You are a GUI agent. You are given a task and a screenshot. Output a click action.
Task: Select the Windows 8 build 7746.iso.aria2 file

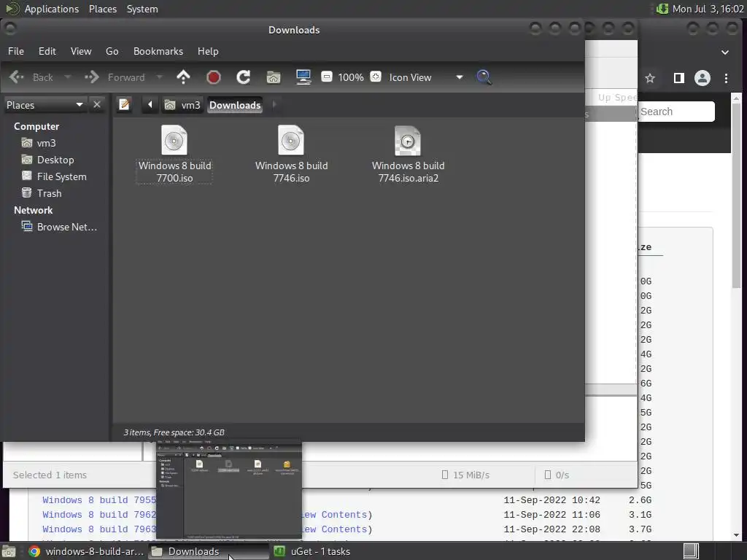coord(408,155)
